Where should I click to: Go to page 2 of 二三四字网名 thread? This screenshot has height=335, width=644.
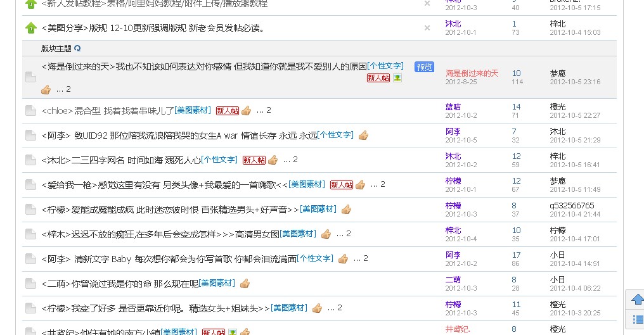[x=295, y=160]
